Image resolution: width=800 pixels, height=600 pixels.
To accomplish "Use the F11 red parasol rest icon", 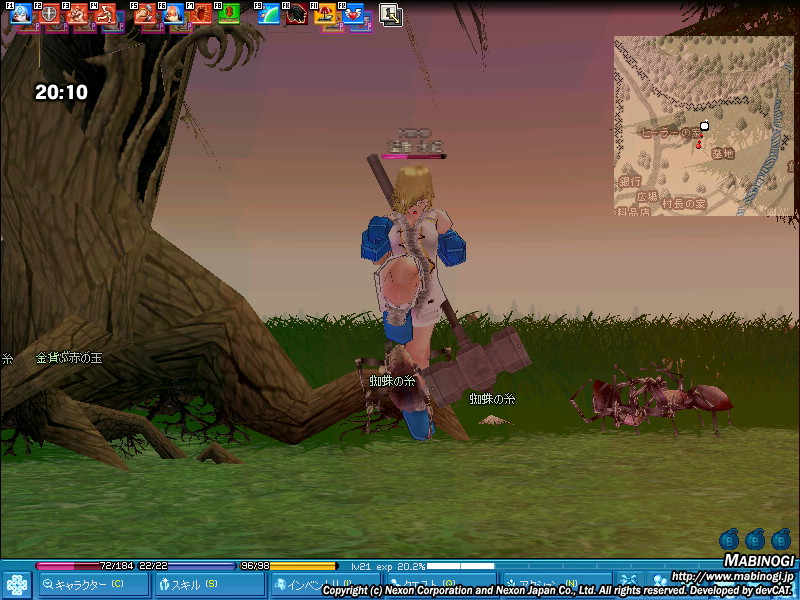I will (x=325, y=14).
